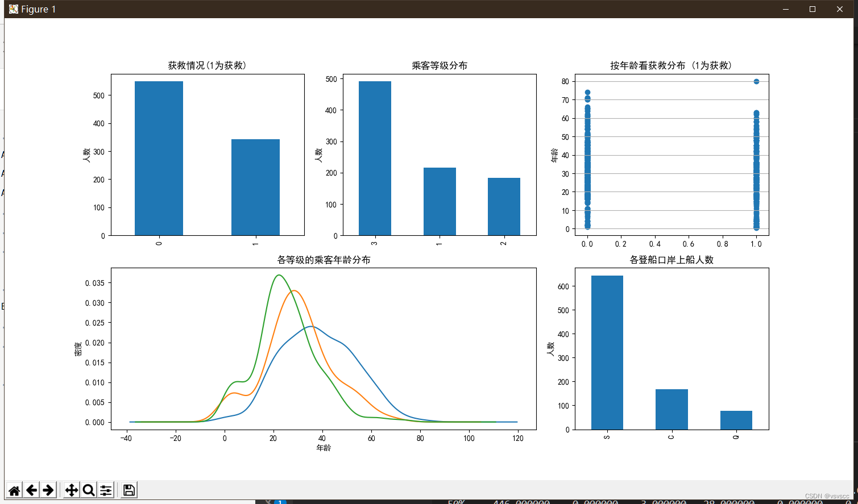858x504 pixels.
Task: Click the bar for class 3 in 乘客等级分布
Action: [x=375, y=159]
